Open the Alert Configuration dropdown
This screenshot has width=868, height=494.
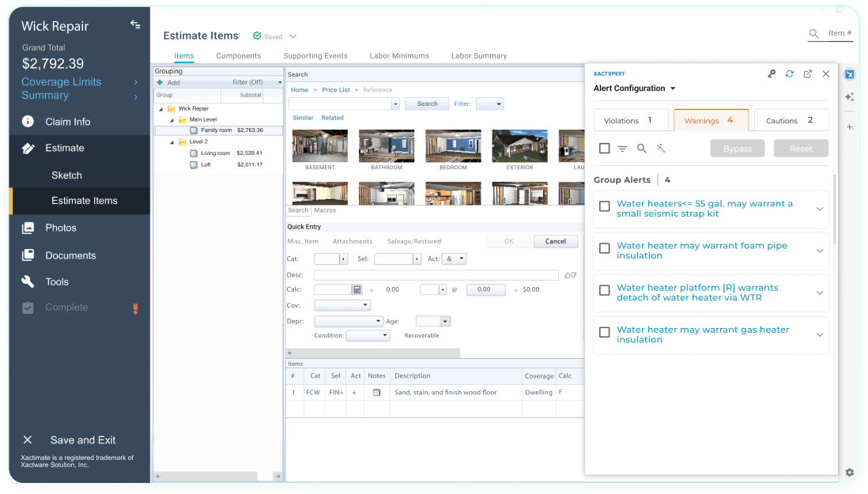[x=634, y=89]
